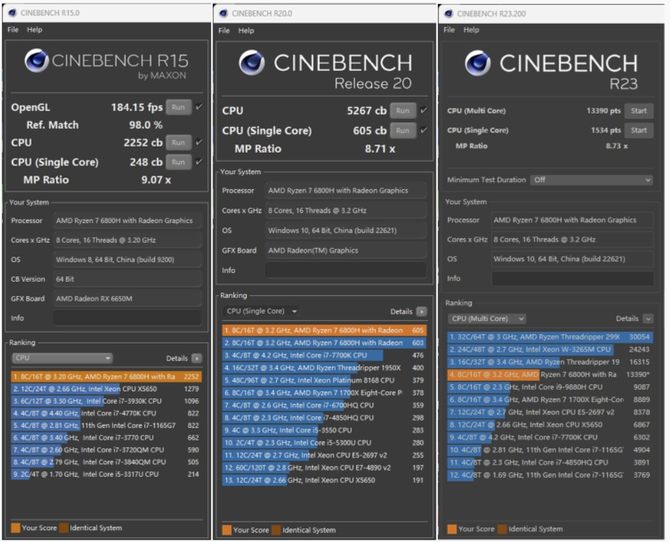This screenshot has height=542, width=670.
Task: Toggle the OpenGL checkbox in R15
Action: (x=199, y=107)
